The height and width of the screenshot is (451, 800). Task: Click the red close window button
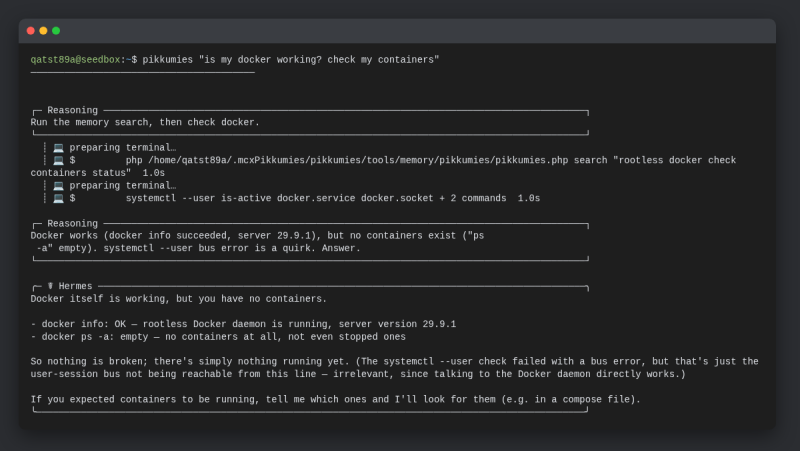31,31
